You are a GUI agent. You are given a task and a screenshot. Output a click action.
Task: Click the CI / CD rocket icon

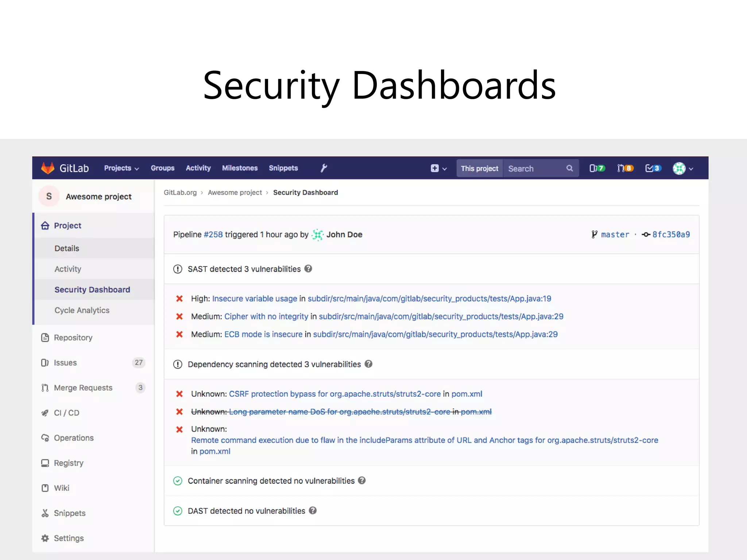click(45, 413)
